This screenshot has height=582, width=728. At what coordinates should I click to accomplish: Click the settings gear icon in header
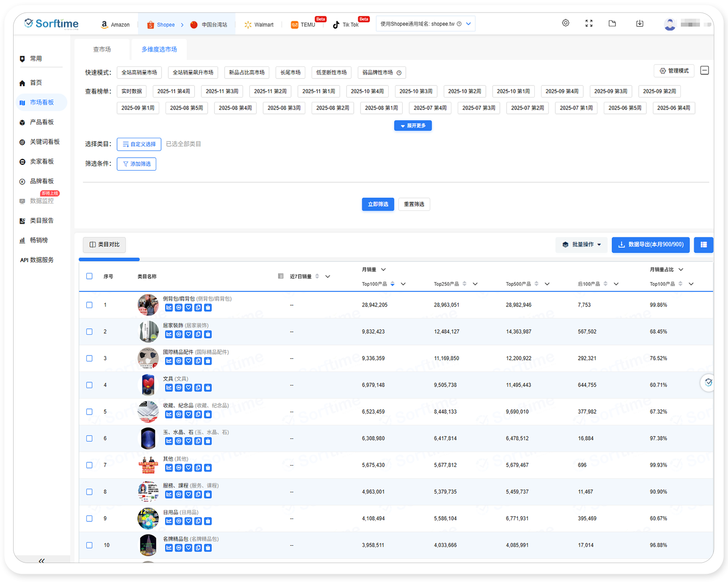(x=565, y=23)
